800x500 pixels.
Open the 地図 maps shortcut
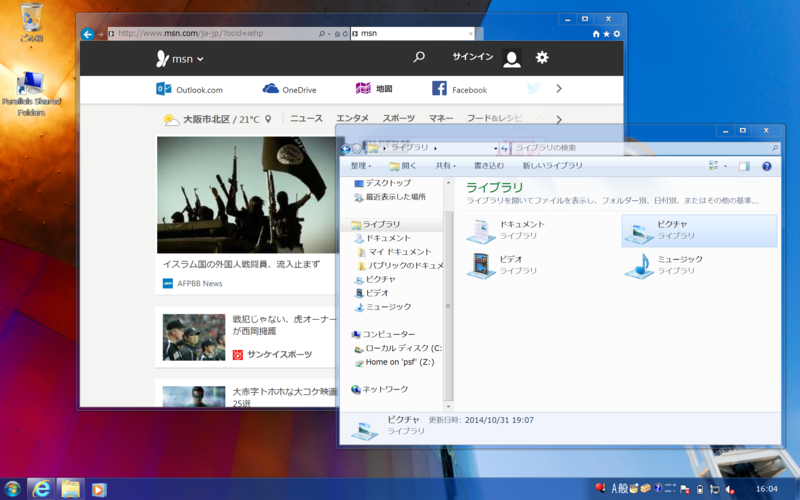(x=373, y=89)
